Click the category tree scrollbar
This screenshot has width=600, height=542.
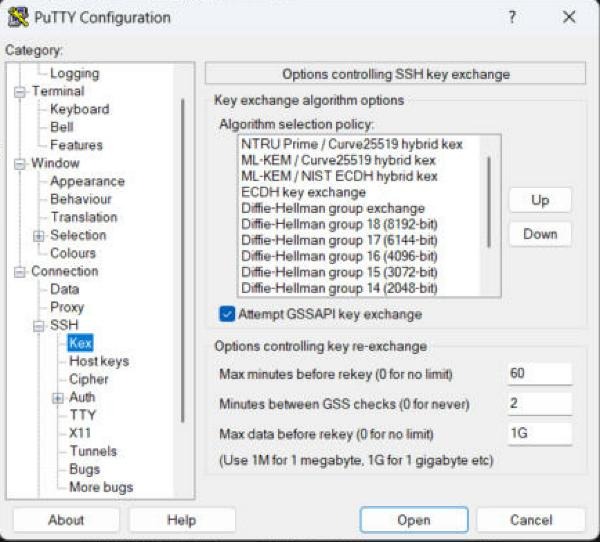click(183, 261)
